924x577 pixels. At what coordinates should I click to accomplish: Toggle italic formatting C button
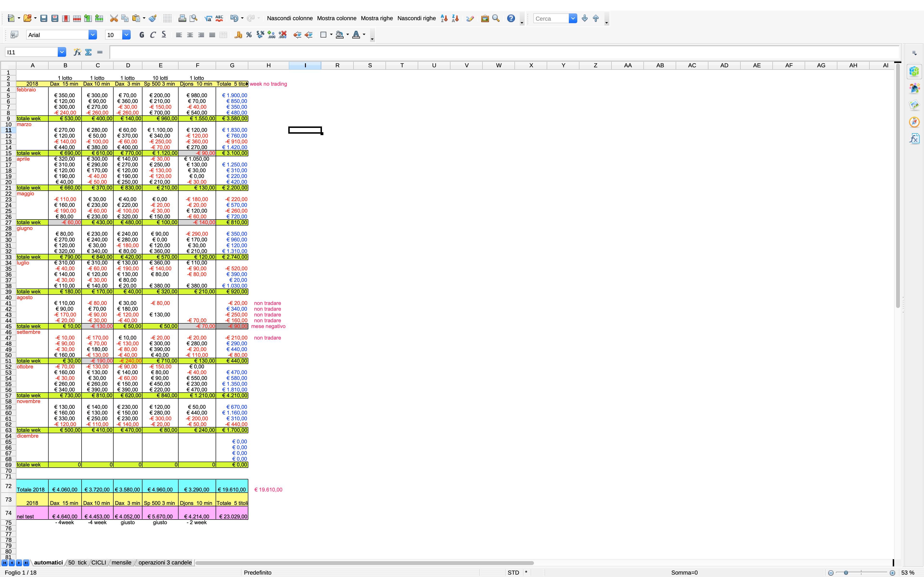[x=153, y=35]
